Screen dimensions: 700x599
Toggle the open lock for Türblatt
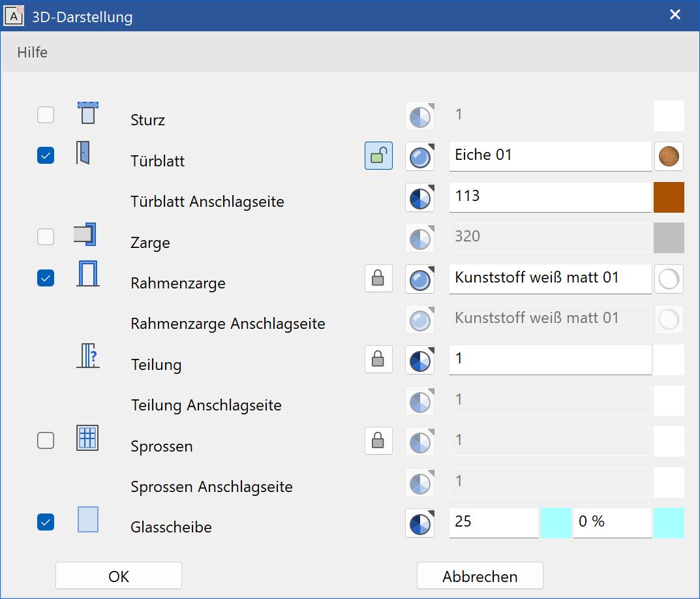coord(378,156)
